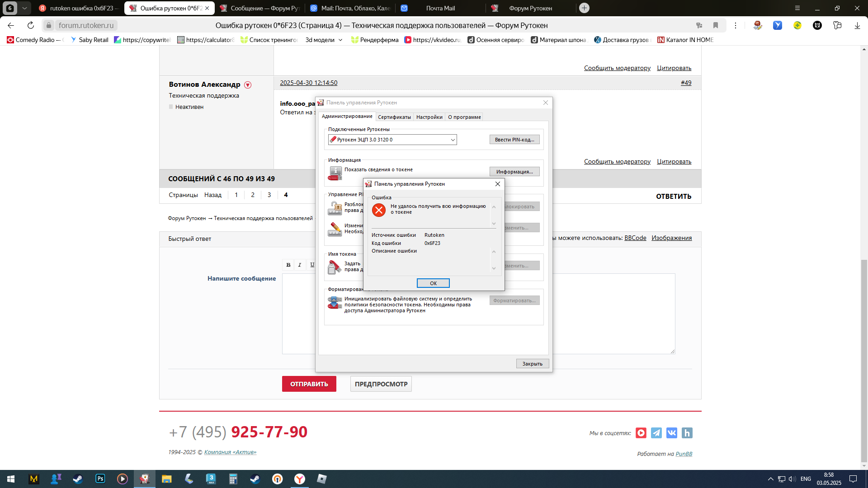Open the Habr social icon
This screenshot has width=868, height=488.
point(687,433)
